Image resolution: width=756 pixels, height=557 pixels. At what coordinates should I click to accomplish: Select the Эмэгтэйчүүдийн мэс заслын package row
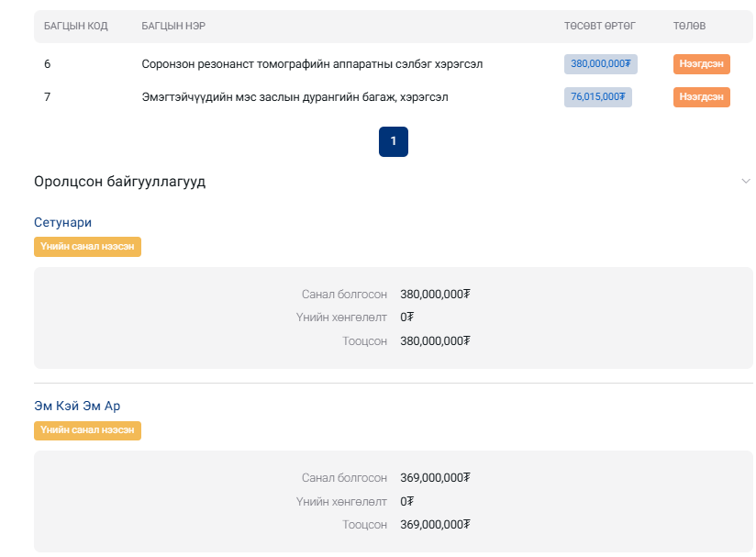coord(295,97)
